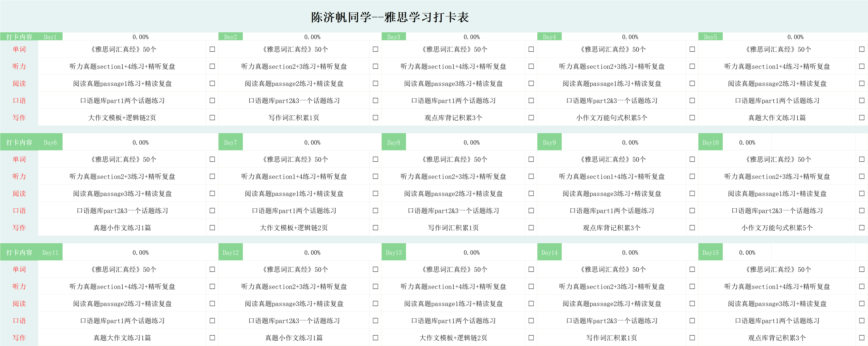This screenshot has height=346, width=868.
Task: Check Day3 阅读 passage3 checkbox
Action: [x=531, y=83]
